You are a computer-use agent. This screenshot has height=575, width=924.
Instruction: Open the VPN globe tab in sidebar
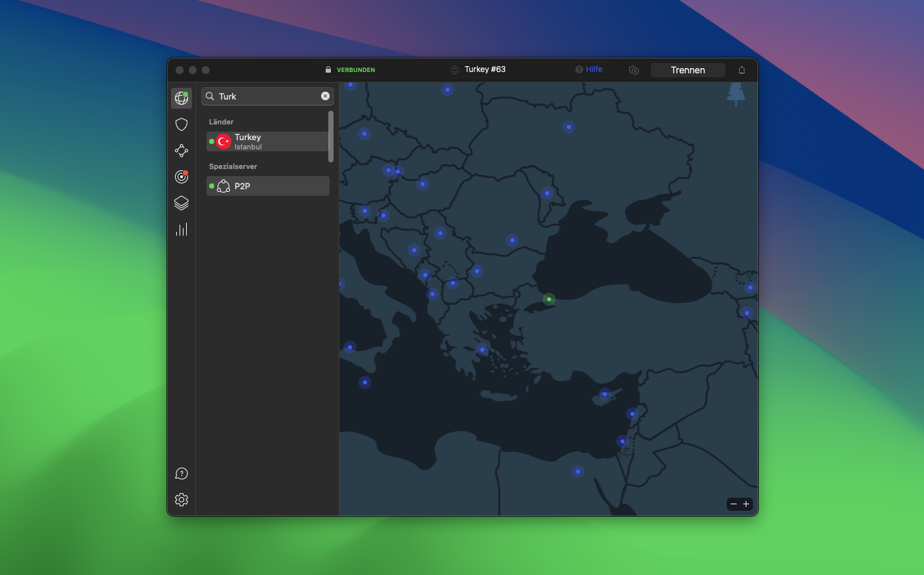(x=182, y=98)
